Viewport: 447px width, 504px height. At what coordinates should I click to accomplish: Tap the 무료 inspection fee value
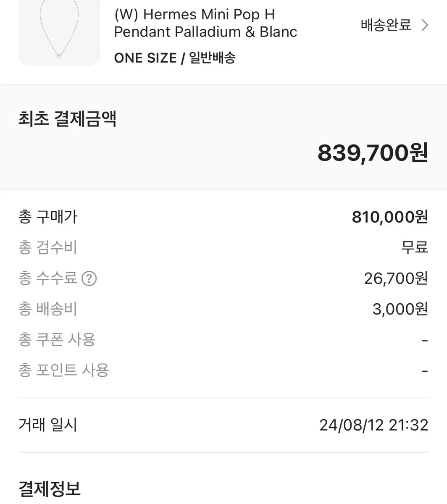415,247
